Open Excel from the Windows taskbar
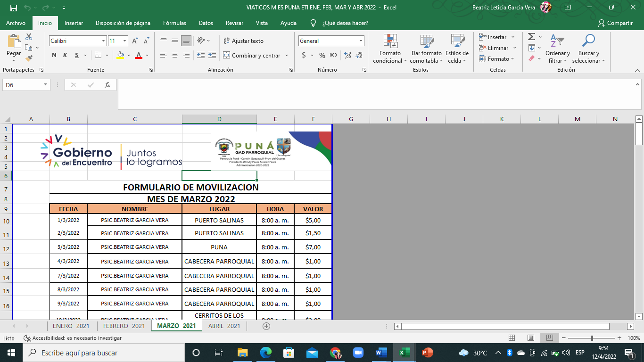 tap(404, 353)
